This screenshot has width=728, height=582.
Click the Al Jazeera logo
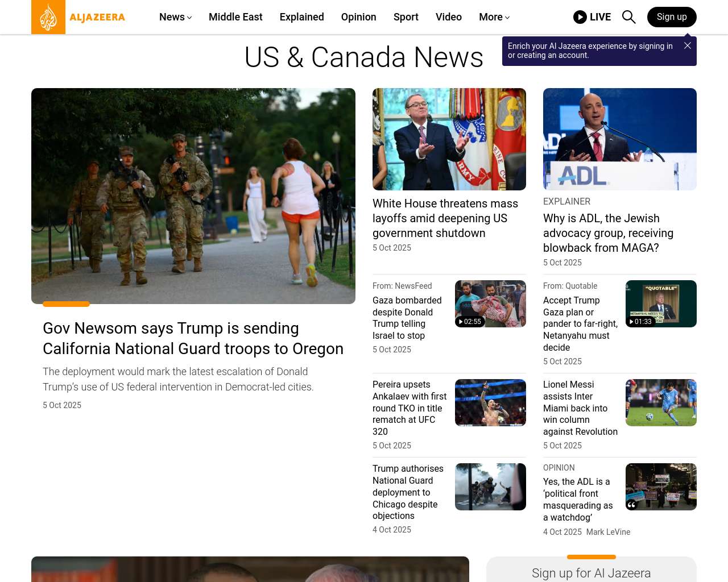pyautogui.click(x=78, y=17)
